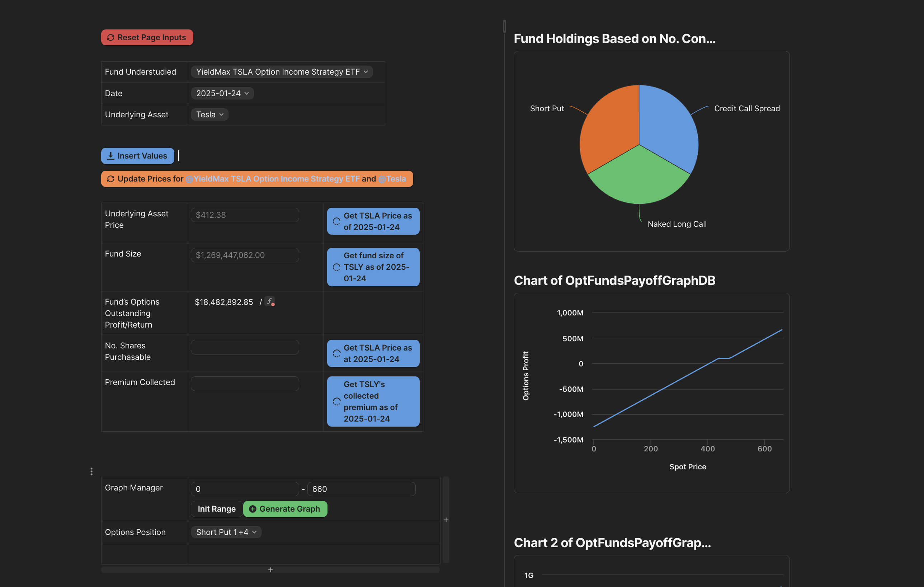Open the Underlying Asset Tesla dropdown

pyautogui.click(x=209, y=114)
